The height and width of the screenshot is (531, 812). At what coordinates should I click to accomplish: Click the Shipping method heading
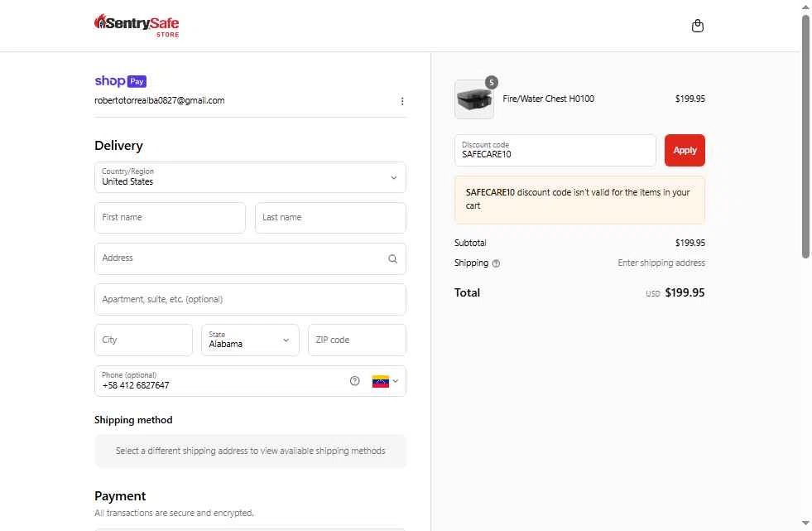(x=133, y=420)
